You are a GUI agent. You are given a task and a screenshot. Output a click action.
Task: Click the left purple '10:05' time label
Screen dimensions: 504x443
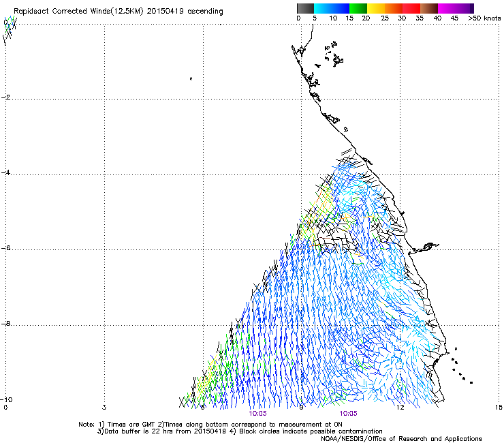pyautogui.click(x=257, y=414)
